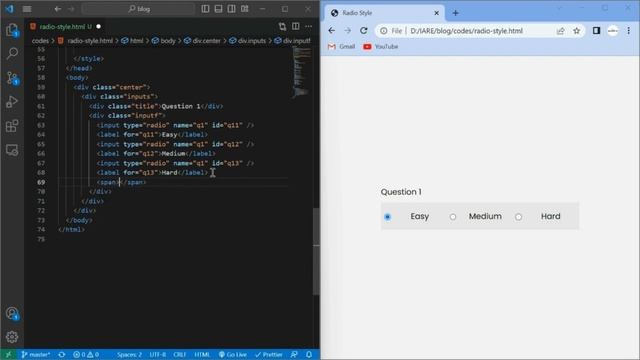The height and width of the screenshot is (360, 640).
Task: Open the Gmail bookmark
Action: point(342,47)
